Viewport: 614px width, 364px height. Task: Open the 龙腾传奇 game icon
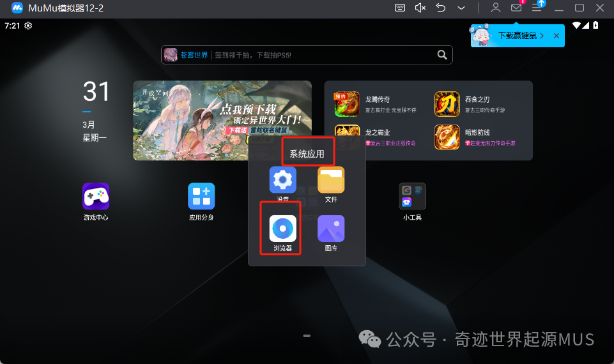pyautogui.click(x=347, y=104)
